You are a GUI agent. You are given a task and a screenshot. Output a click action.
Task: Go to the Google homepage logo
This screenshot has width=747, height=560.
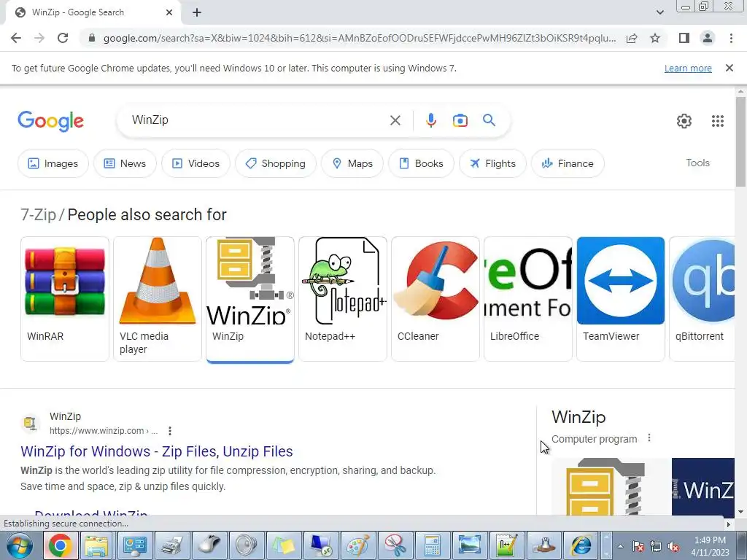pos(50,121)
